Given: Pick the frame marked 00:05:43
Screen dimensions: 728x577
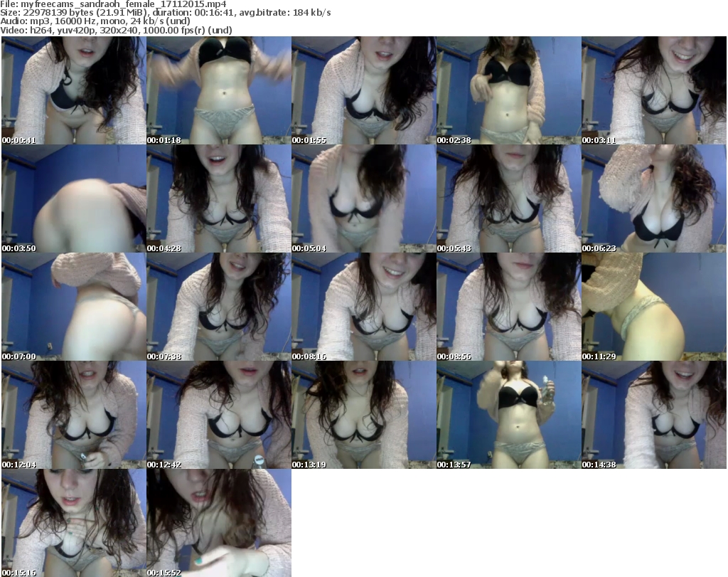Looking at the screenshot, I should (x=509, y=198).
